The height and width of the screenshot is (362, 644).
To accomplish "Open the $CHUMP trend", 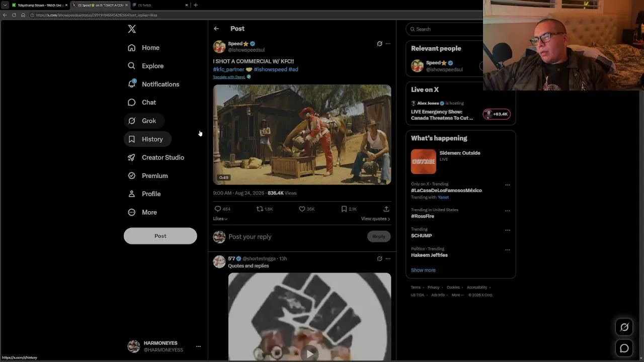I will 422,236.
